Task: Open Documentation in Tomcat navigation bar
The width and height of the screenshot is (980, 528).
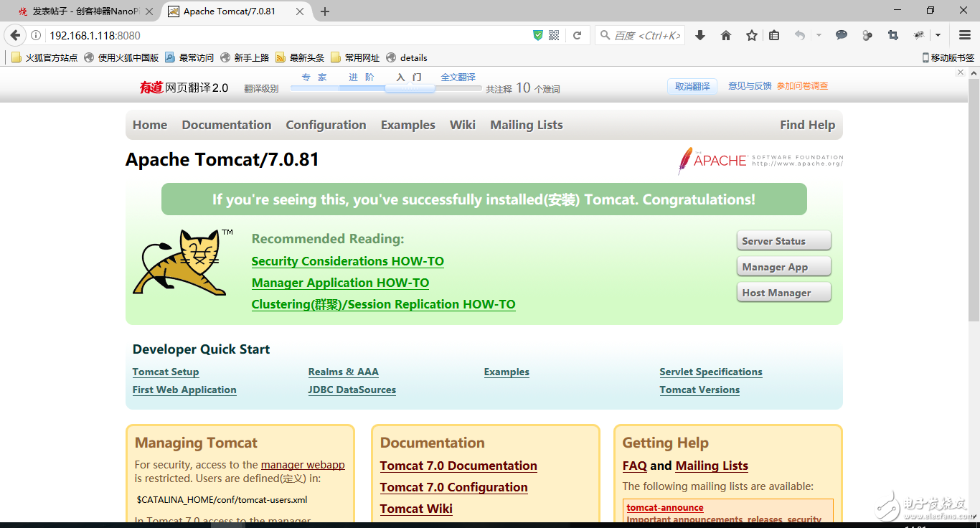Action: [227, 125]
